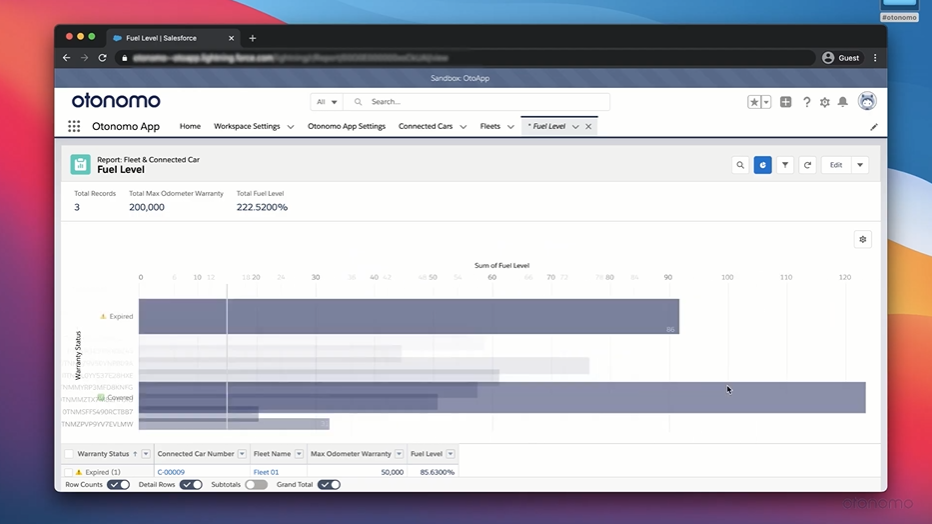Click the 50,000 odometer warranty cell

pyautogui.click(x=392, y=472)
